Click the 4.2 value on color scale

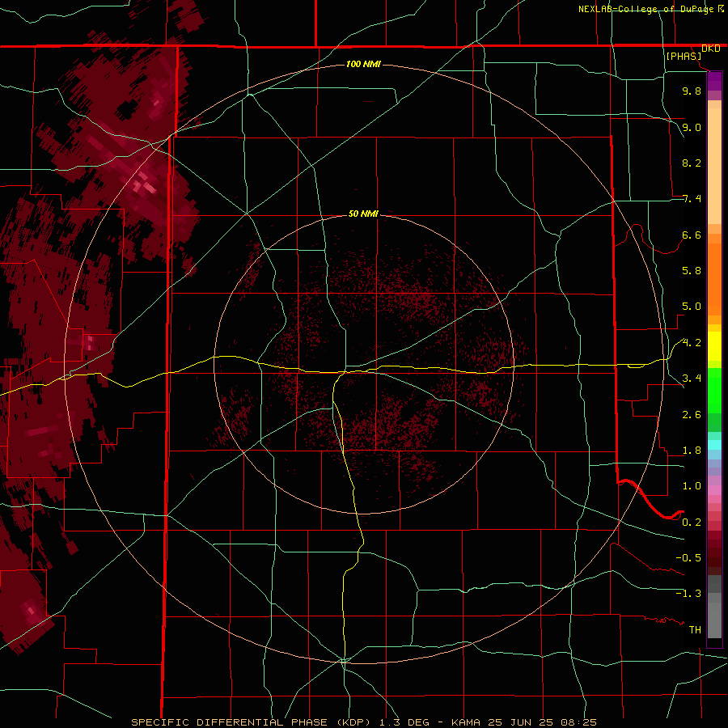coord(692,343)
